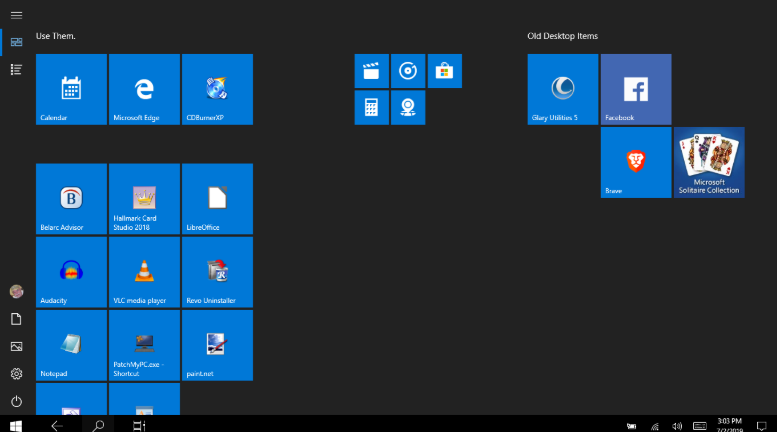Switch to All apps list view
This screenshot has height=432, width=777.
point(16,69)
